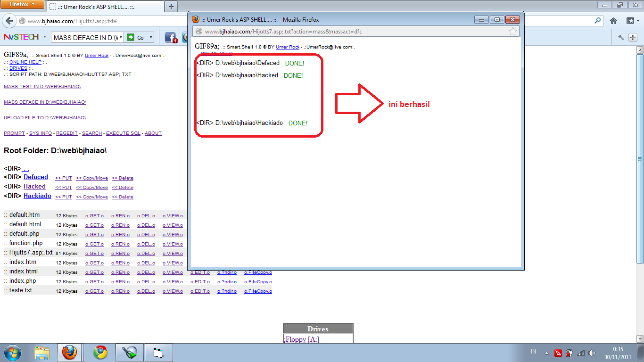Click Delete link for Hackiado folder
This screenshot has height=362, width=644.
pyautogui.click(x=123, y=197)
